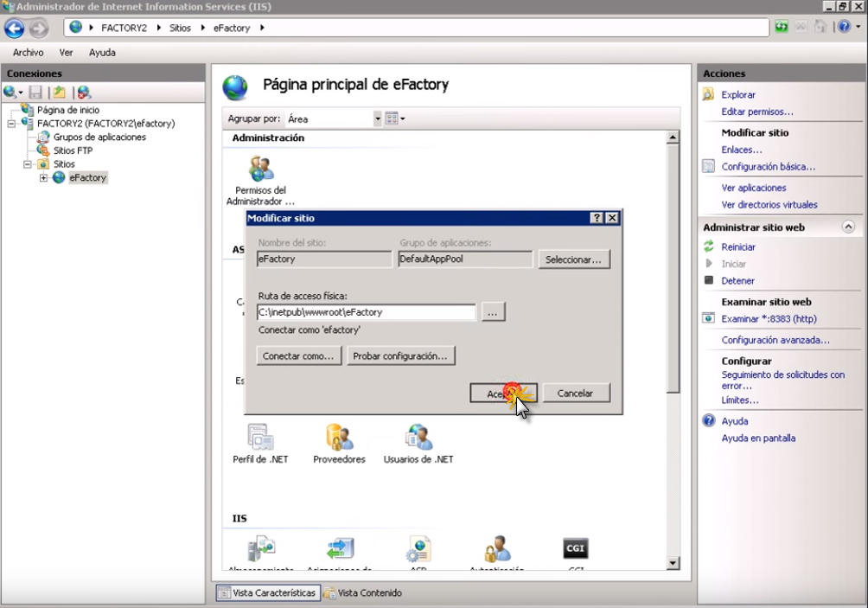Collapse the FACTORY2 server tree node
Image resolution: width=868 pixels, height=608 pixels.
tap(11, 124)
